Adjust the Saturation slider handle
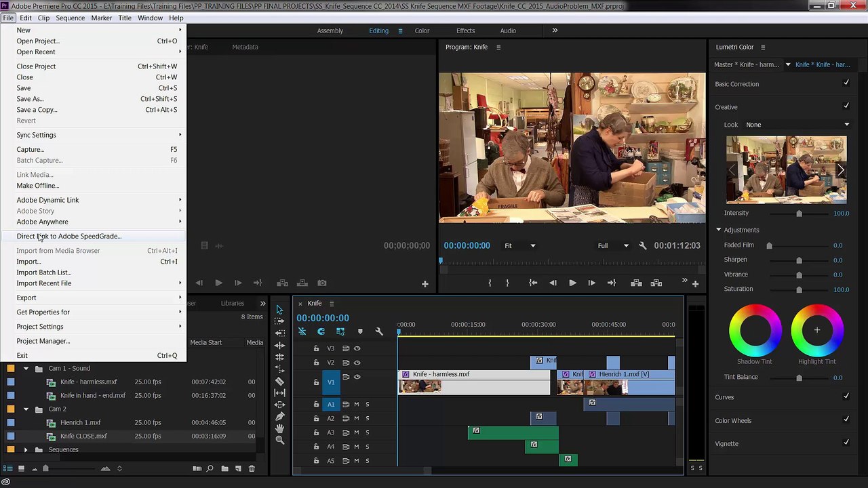This screenshot has width=868, height=488. click(x=799, y=289)
